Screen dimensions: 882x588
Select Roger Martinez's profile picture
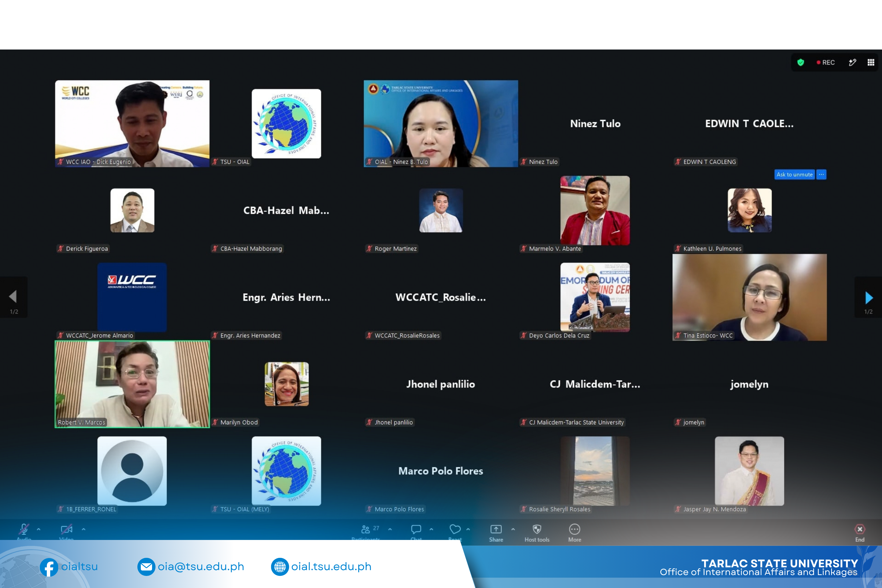[x=441, y=210]
